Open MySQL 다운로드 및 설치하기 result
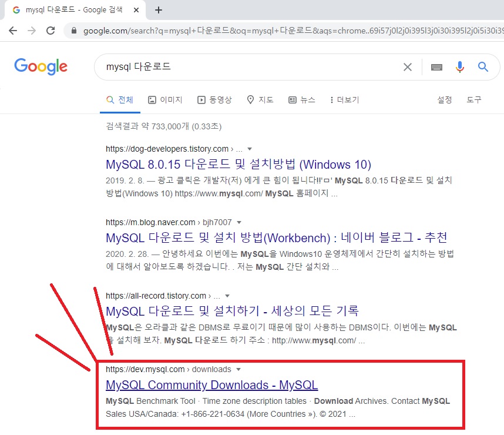 click(x=232, y=311)
